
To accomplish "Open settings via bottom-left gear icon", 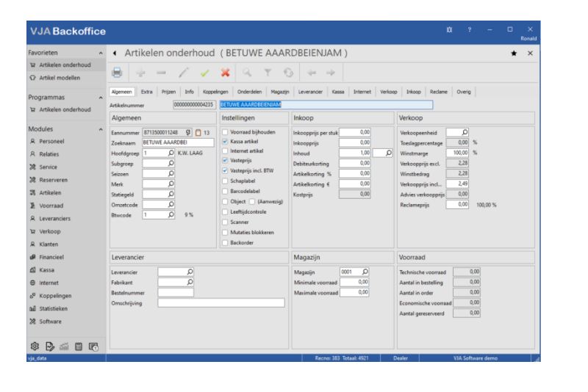I will [x=34, y=346].
